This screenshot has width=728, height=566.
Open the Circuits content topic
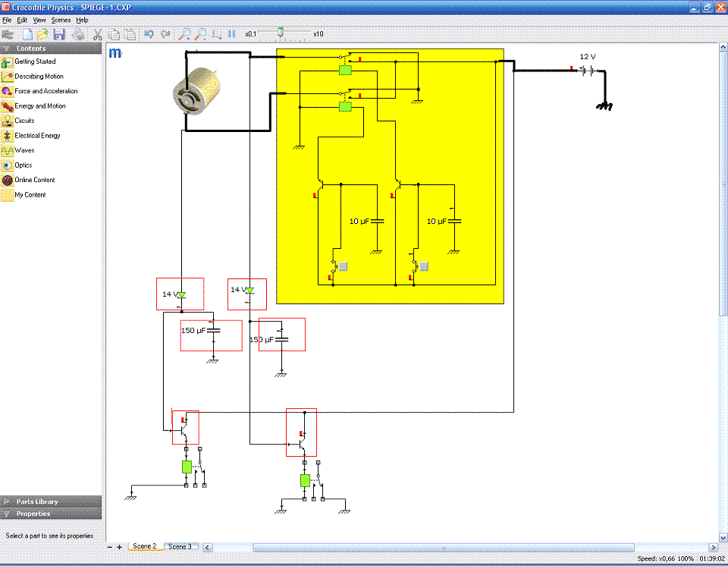click(24, 121)
